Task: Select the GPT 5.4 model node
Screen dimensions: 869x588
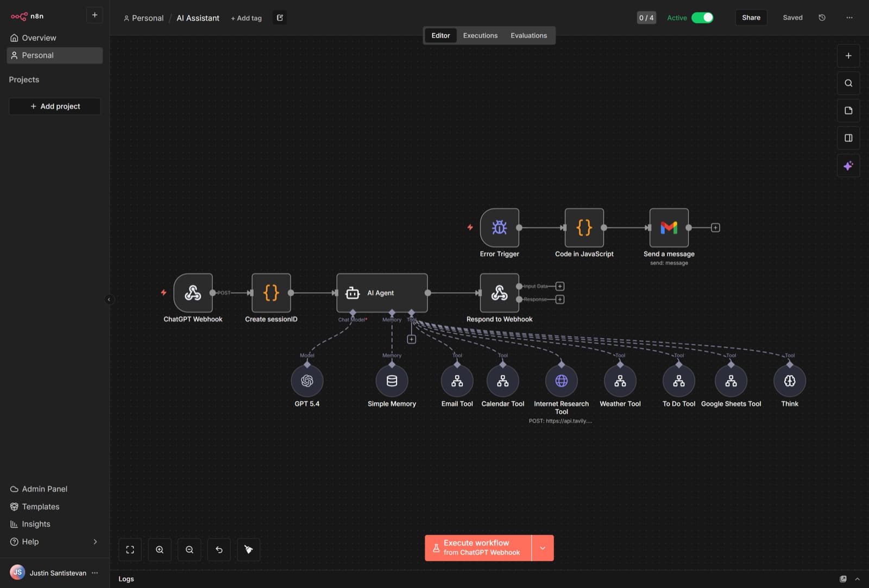Action: pyautogui.click(x=307, y=381)
